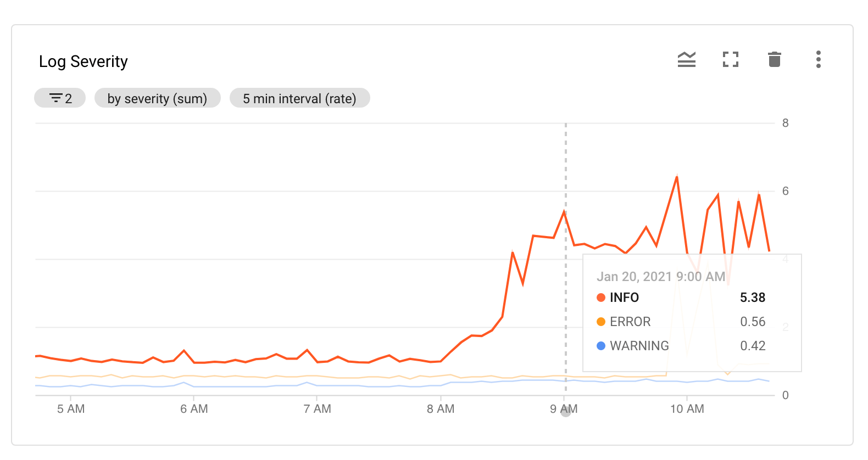The height and width of the screenshot is (460, 868).
Task: Click the tooltip date Jan 20, 2021 9:00 AM
Action: pyautogui.click(x=661, y=277)
